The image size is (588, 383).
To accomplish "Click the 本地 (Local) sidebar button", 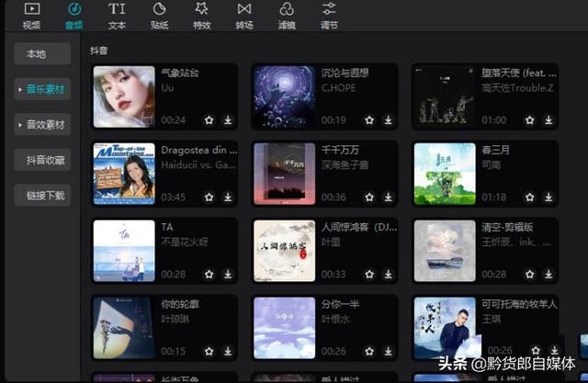I will coord(42,54).
